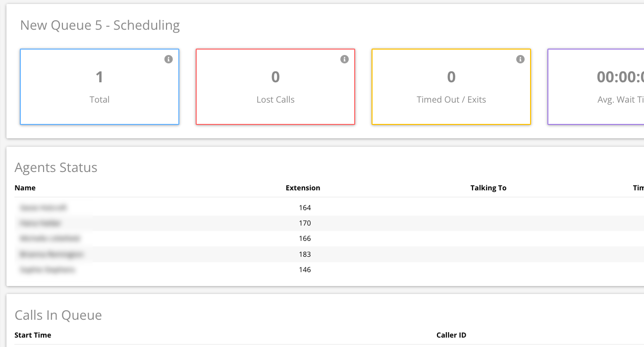Click info icon on Lost Calls card
The width and height of the screenshot is (644, 347).
point(344,59)
